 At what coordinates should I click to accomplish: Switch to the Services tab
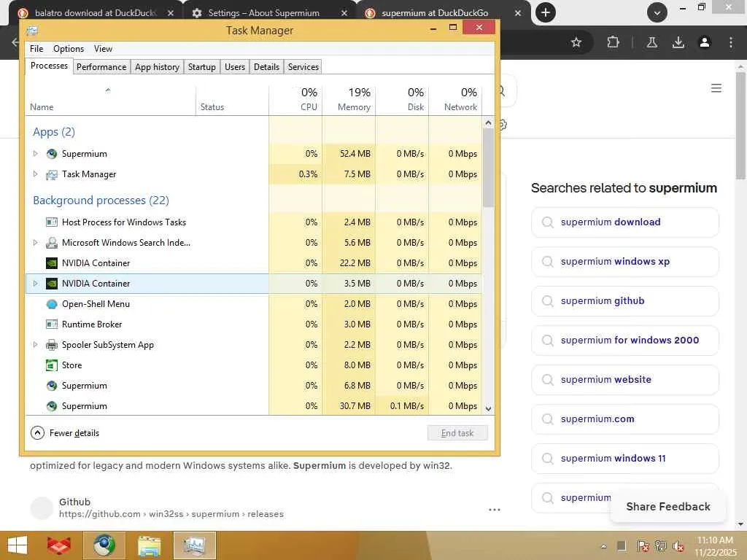pyautogui.click(x=303, y=67)
